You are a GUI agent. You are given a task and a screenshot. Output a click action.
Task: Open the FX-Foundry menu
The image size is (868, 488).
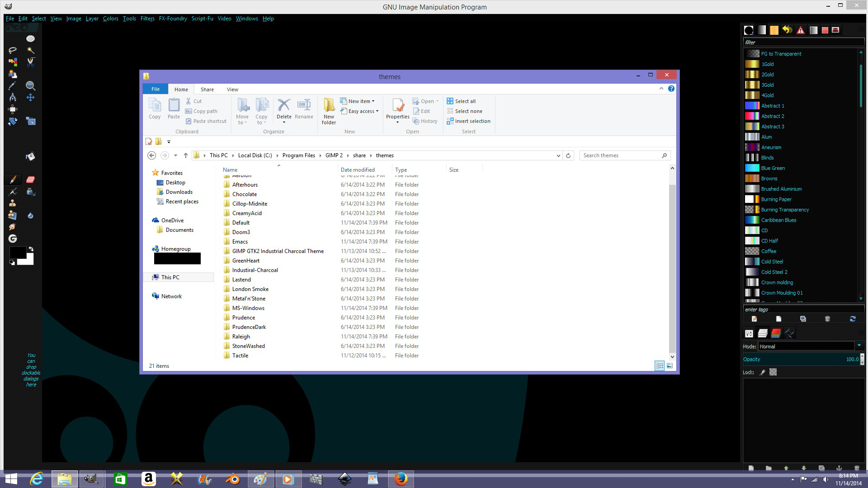[x=173, y=19]
